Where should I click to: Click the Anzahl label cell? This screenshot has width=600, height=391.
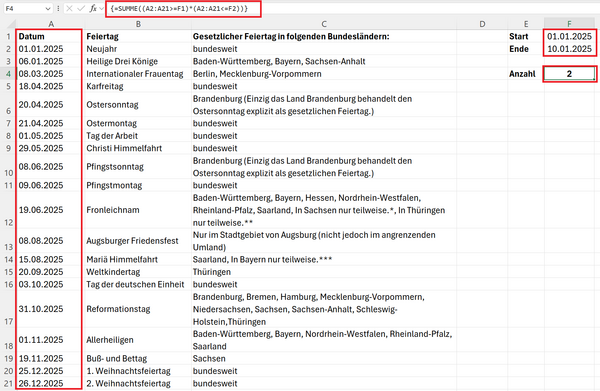click(x=526, y=74)
